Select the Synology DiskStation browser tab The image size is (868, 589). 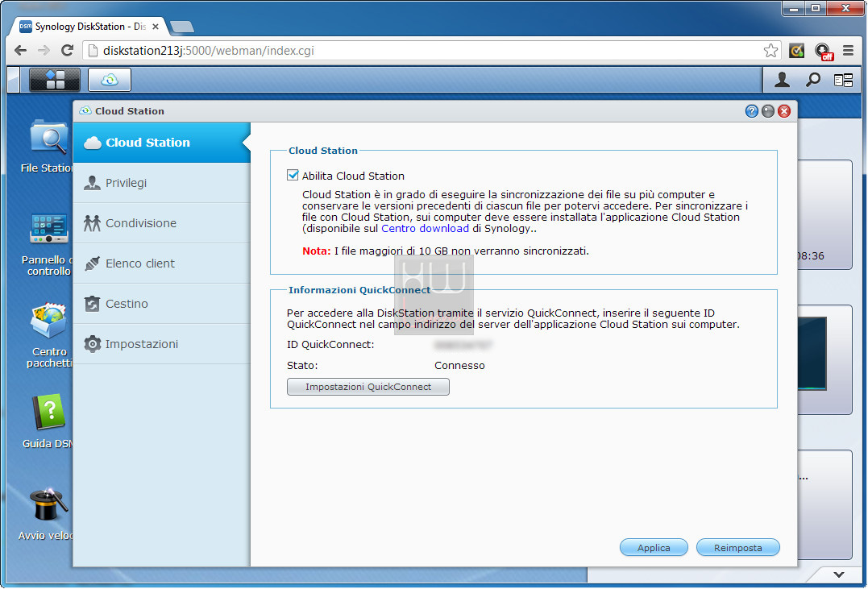pyautogui.click(x=90, y=27)
